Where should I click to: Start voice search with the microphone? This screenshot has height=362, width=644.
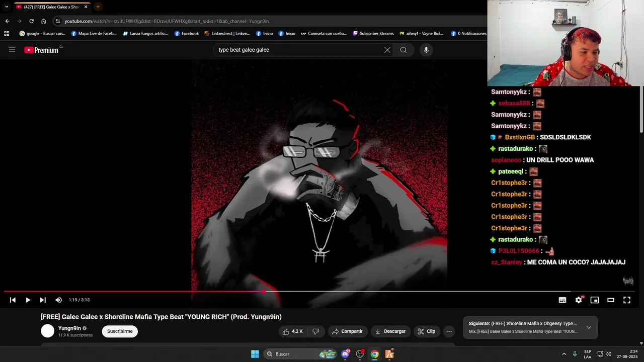[x=426, y=50]
